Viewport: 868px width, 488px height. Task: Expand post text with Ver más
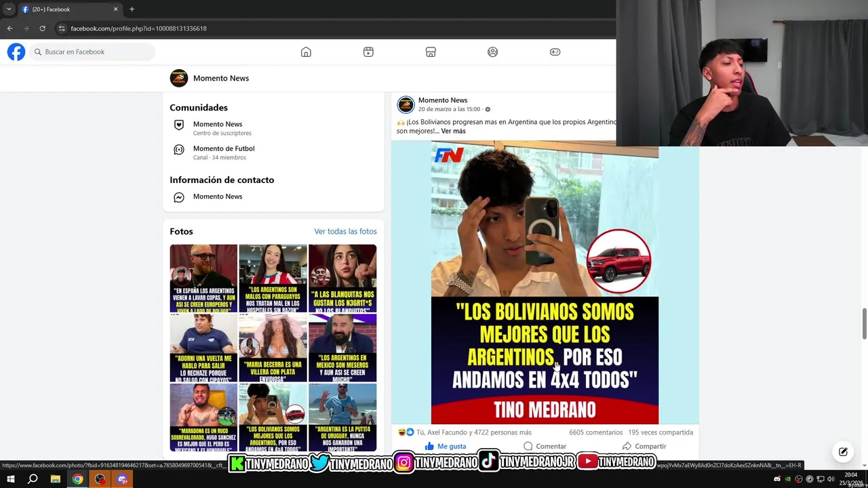(x=453, y=131)
